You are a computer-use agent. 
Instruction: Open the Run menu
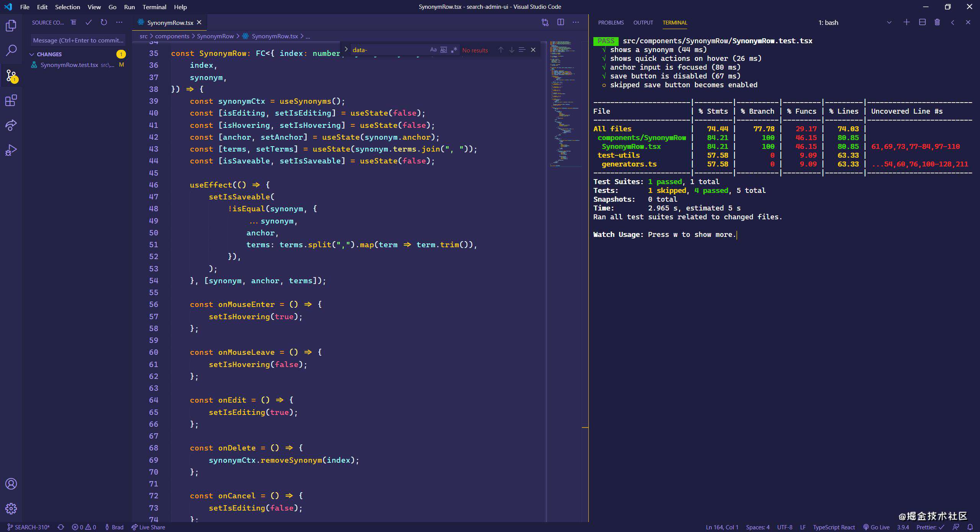[x=129, y=7]
